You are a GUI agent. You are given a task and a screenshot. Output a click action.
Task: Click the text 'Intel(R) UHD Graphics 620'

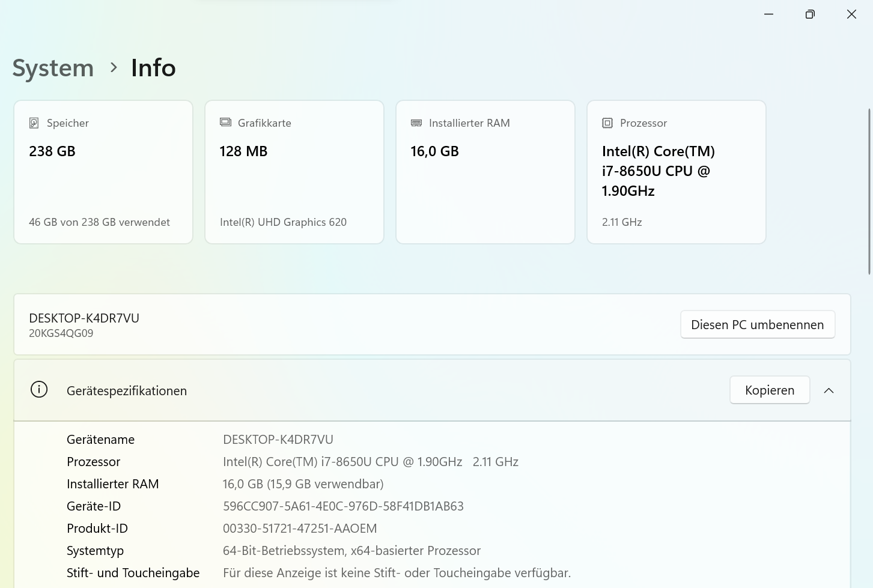(x=283, y=222)
